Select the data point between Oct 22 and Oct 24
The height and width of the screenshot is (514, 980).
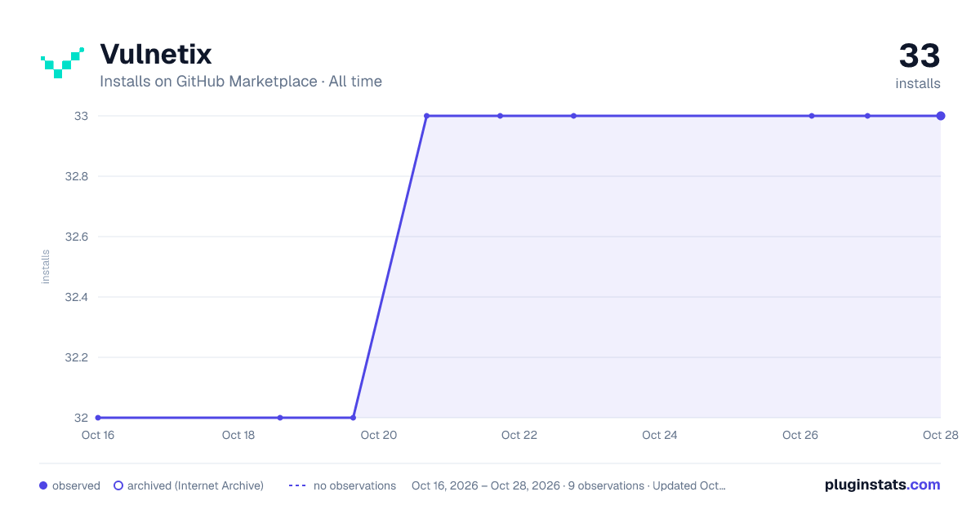[573, 116]
